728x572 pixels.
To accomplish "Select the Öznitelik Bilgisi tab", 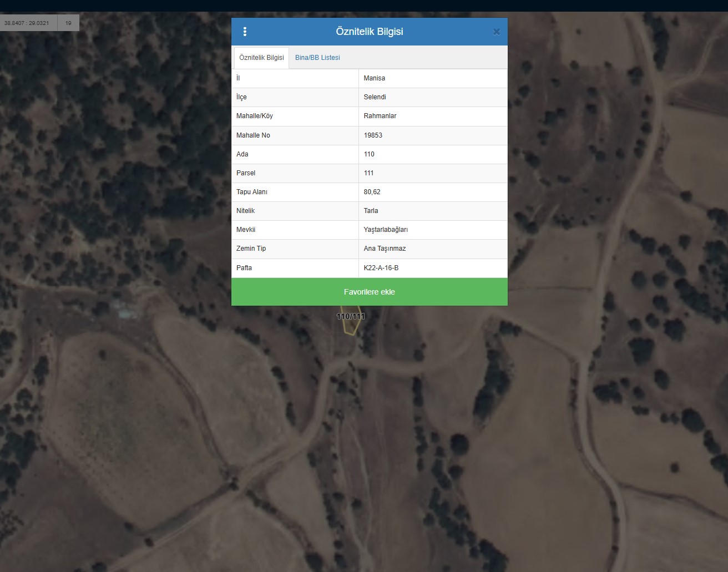I will pyautogui.click(x=261, y=58).
